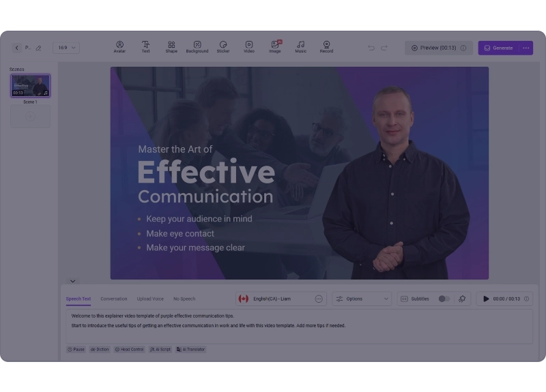Select 'Keep your audience in mind' bullet
The height and width of the screenshot is (392, 546).
(199, 219)
